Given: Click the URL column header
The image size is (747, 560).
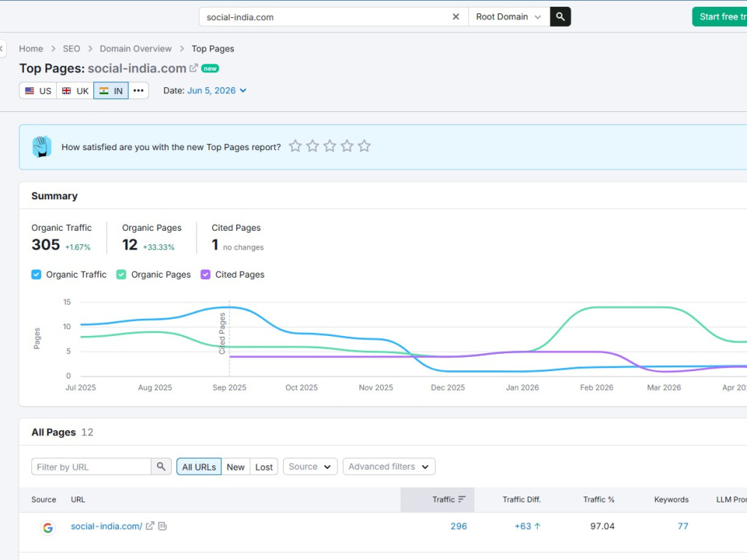Looking at the screenshot, I should [x=78, y=499].
